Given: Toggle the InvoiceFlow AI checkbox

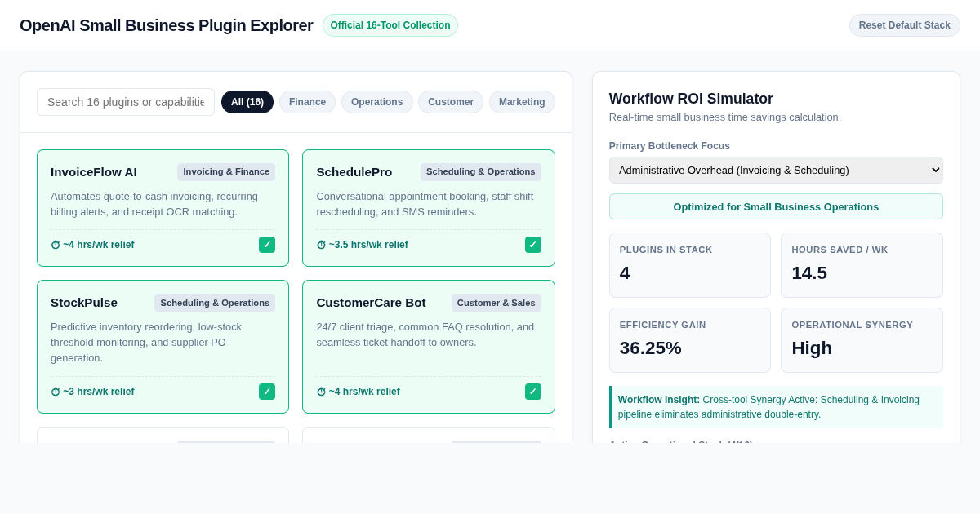Looking at the screenshot, I should 267,245.
